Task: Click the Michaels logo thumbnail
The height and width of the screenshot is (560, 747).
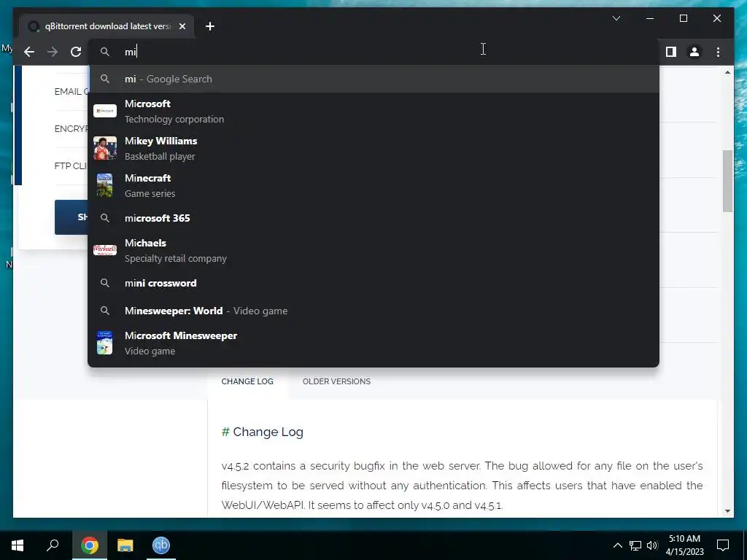Action: [105, 250]
